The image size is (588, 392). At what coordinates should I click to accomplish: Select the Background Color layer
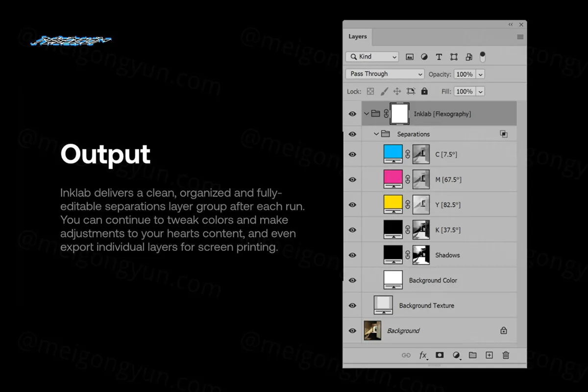[x=433, y=280]
